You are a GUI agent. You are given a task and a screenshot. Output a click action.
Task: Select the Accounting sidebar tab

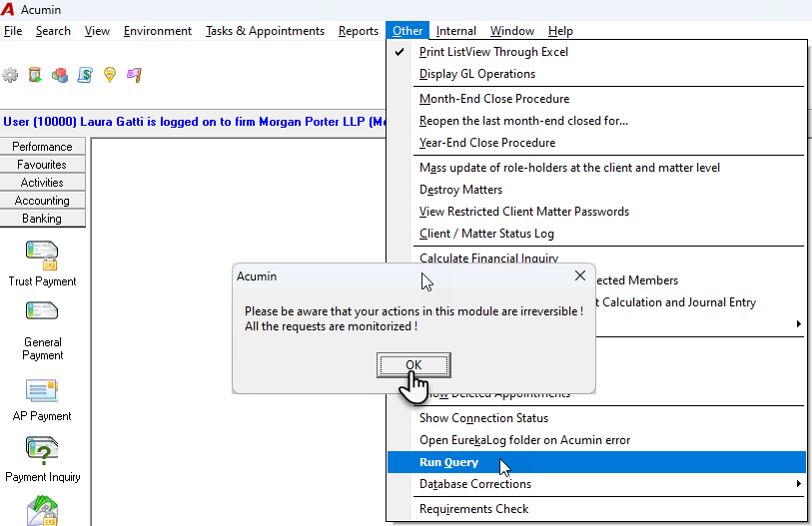[x=43, y=201]
